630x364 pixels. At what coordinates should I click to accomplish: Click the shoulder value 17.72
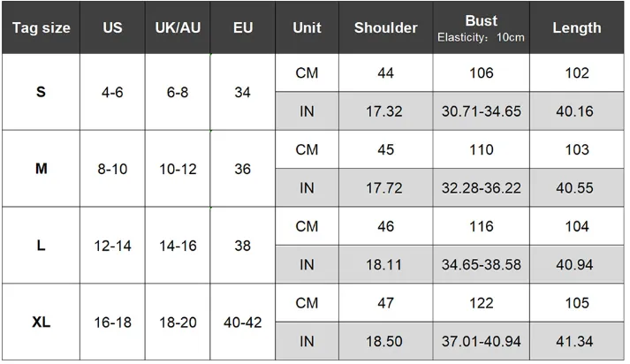(x=386, y=188)
